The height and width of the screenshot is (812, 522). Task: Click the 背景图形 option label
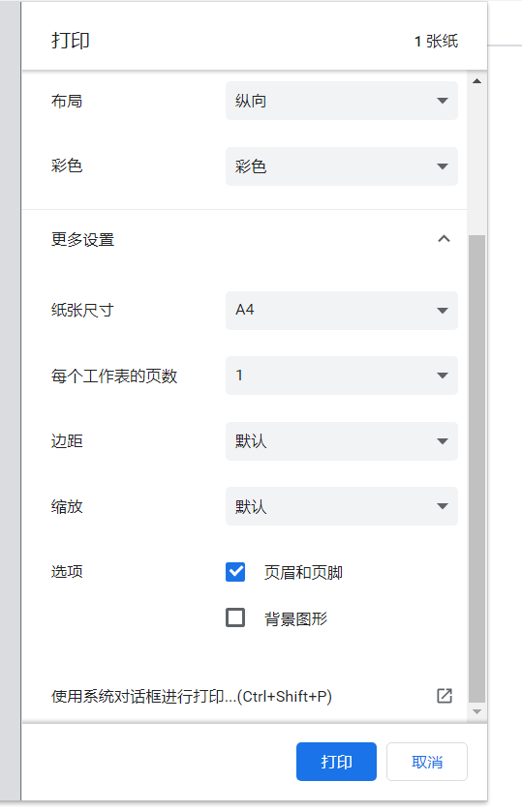click(295, 618)
